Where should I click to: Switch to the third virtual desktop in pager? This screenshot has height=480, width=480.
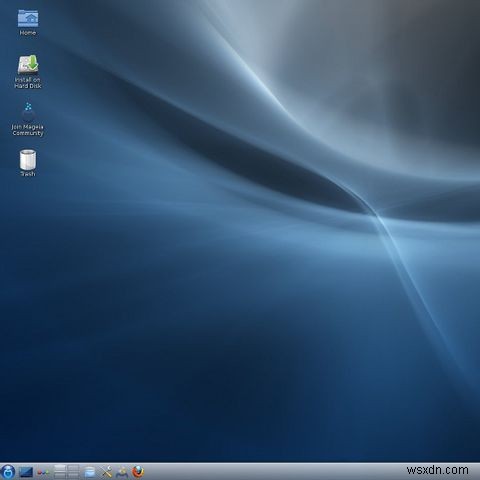(60, 476)
